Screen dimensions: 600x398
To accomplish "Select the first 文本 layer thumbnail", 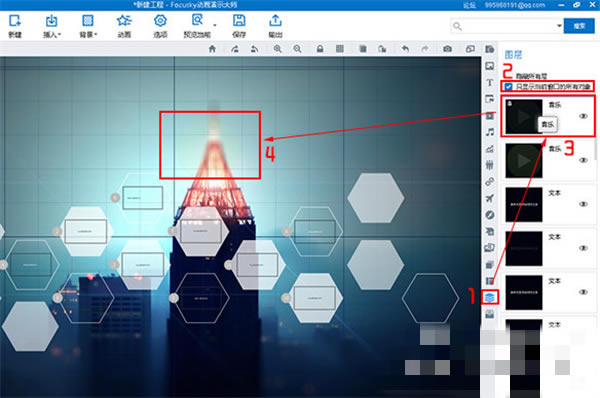I will [523, 205].
